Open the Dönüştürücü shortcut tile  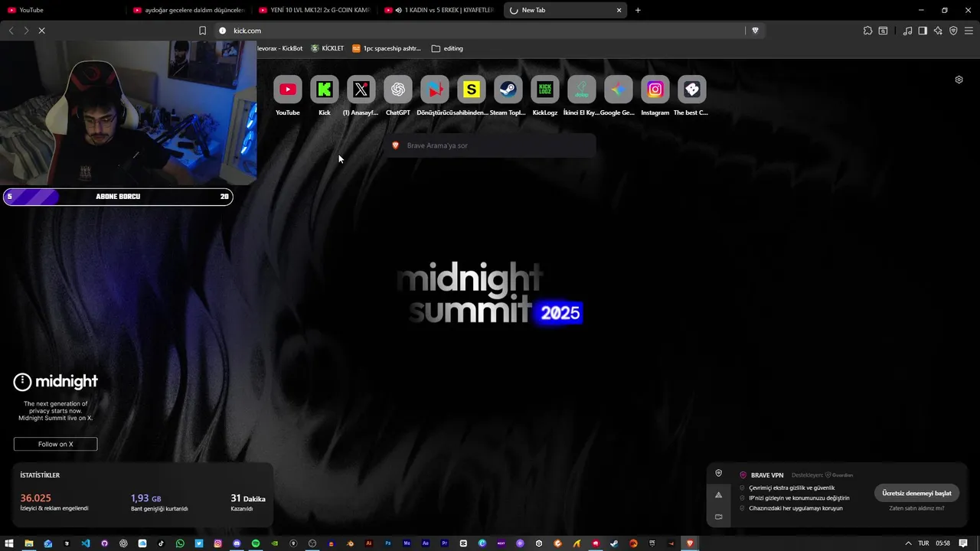point(435,90)
